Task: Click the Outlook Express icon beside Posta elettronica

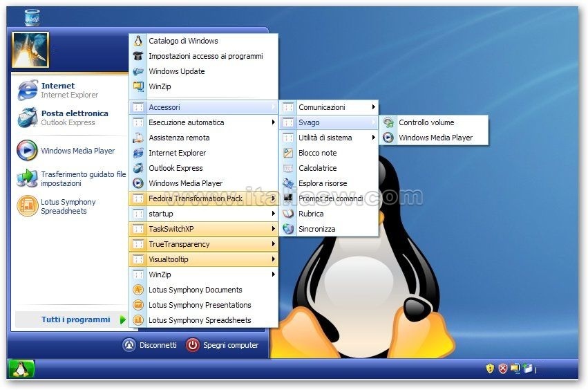Action: click(28, 118)
